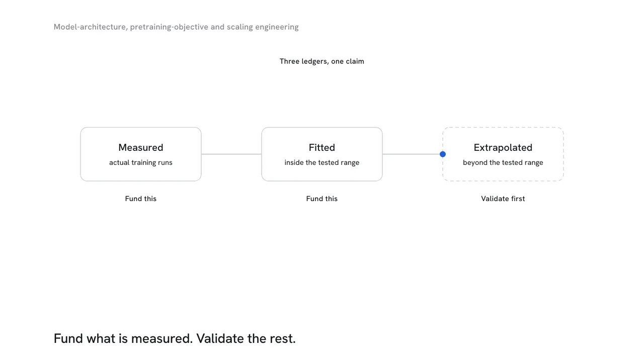Click the 'Validate first' label

click(x=503, y=199)
